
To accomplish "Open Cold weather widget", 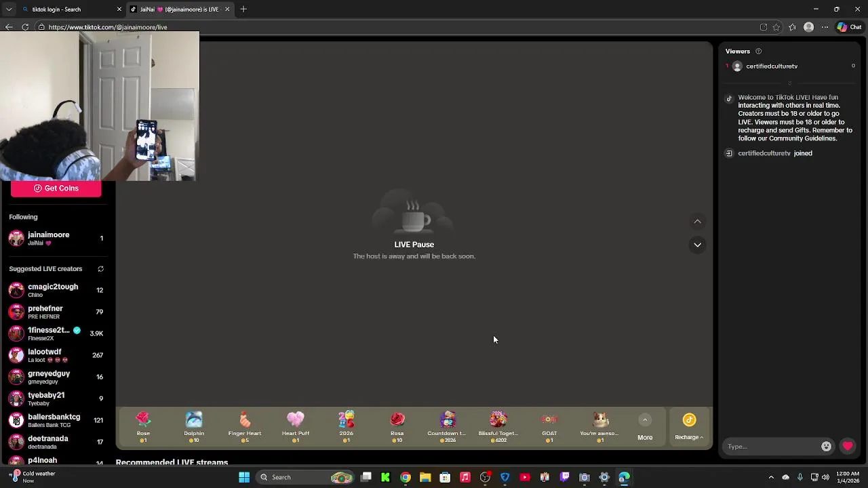I will coord(33,477).
